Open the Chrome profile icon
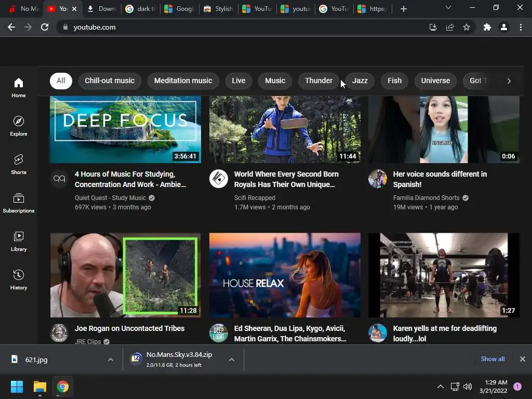 pyautogui.click(x=504, y=27)
